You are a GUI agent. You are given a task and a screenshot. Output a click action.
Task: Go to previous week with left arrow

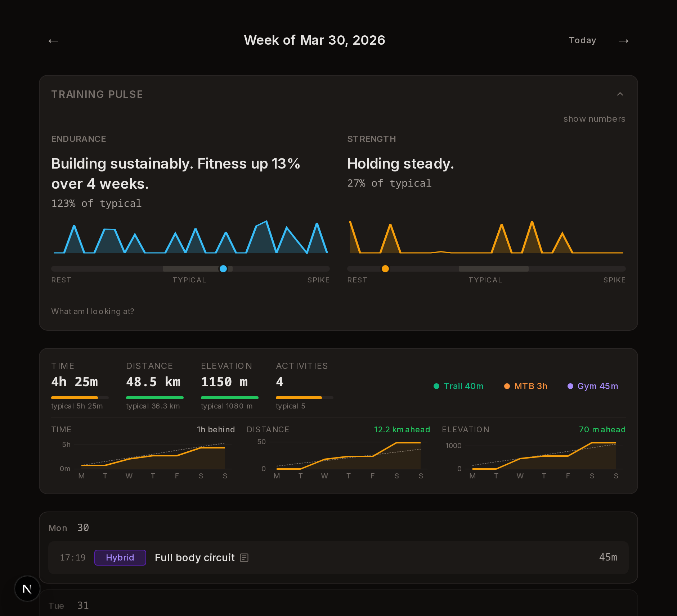(x=53, y=41)
